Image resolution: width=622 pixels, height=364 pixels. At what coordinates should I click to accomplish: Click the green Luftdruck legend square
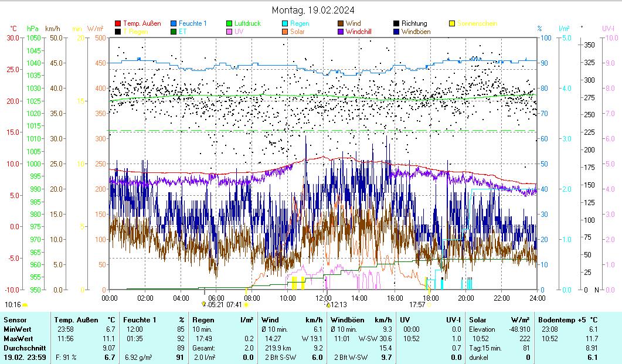coord(229,24)
